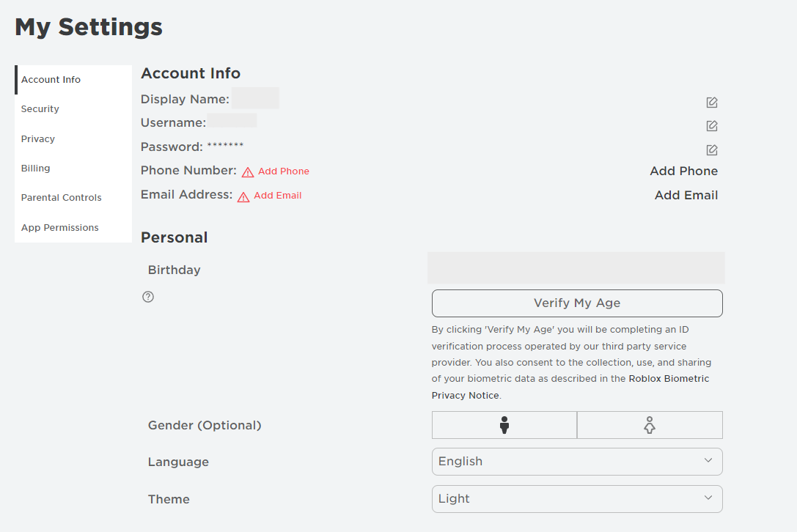797x532 pixels.
Task: Click the Add Email button on the right
Action: [x=686, y=196]
